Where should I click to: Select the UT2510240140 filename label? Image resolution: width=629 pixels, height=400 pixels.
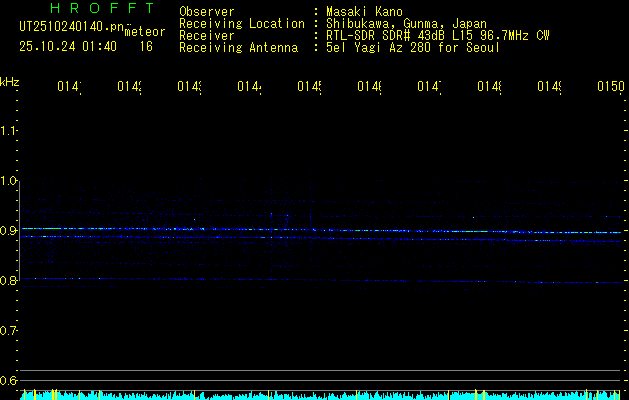[x=69, y=25]
